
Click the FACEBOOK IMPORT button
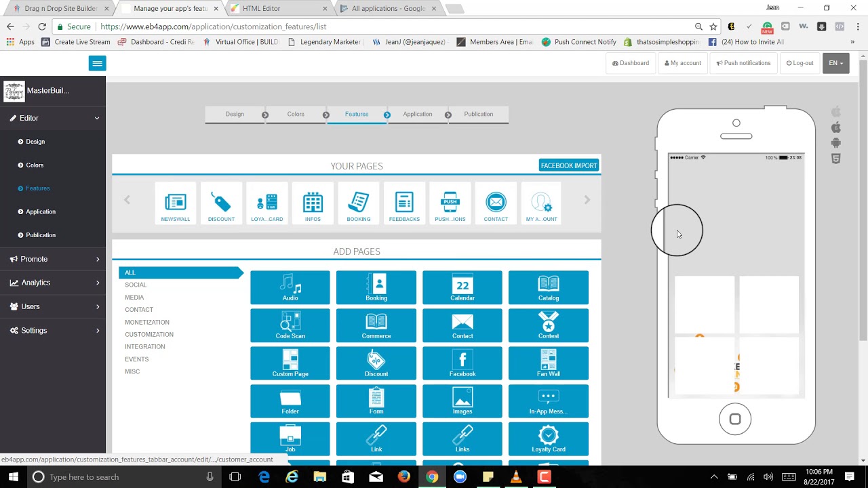pyautogui.click(x=568, y=165)
